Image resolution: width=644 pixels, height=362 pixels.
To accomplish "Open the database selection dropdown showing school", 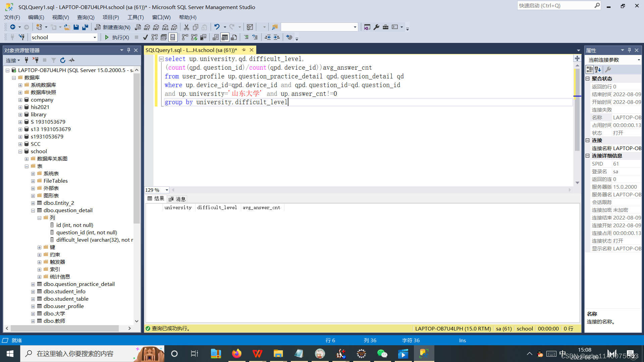I will (95, 37).
